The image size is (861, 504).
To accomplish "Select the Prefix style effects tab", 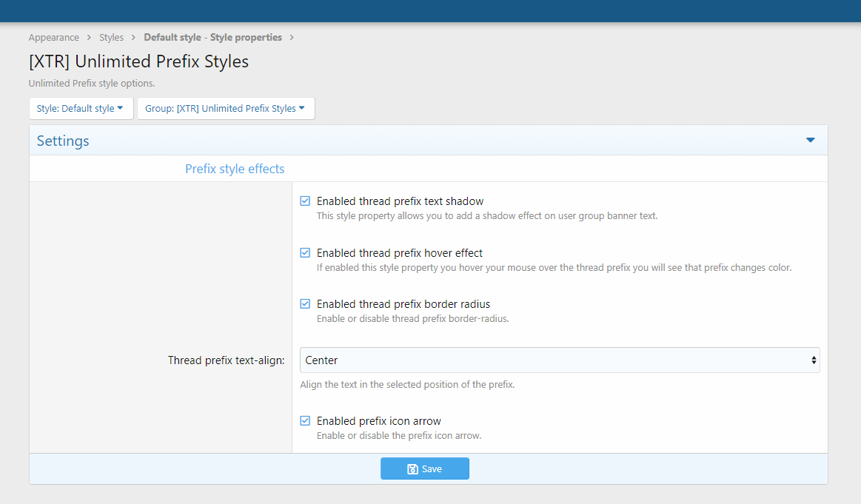I will (x=235, y=169).
